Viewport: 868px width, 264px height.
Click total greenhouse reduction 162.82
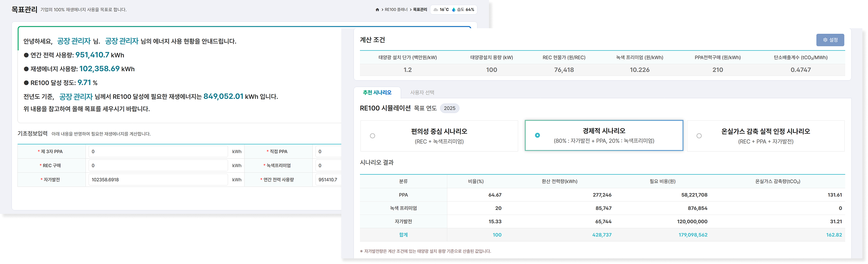(834, 235)
